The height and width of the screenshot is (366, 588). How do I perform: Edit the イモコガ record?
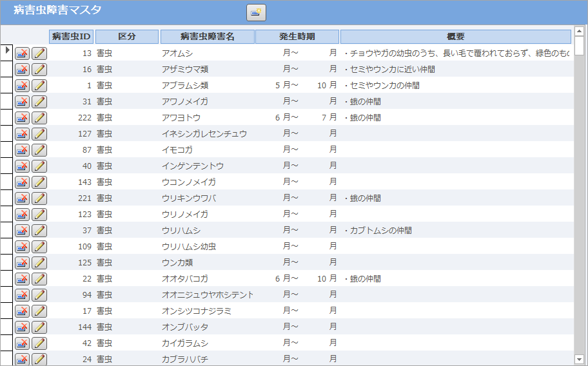(39, 150)
